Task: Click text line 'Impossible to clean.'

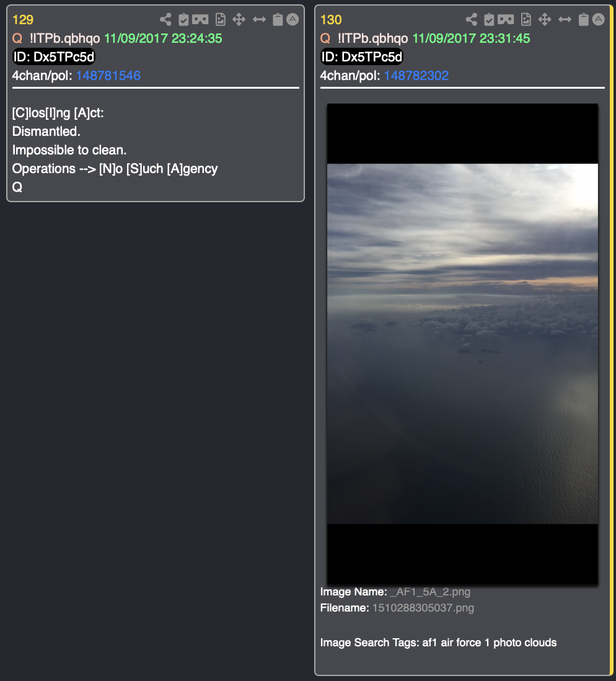Action: (x=69, y=150)
